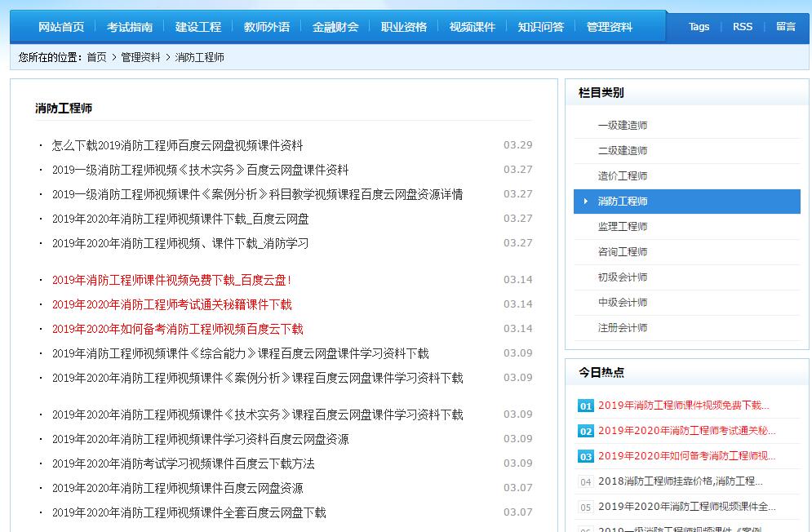Image resolution: width=812 pixels, height=532 pixels.
Task: Go to 建设工程 section
Action: 198,27
